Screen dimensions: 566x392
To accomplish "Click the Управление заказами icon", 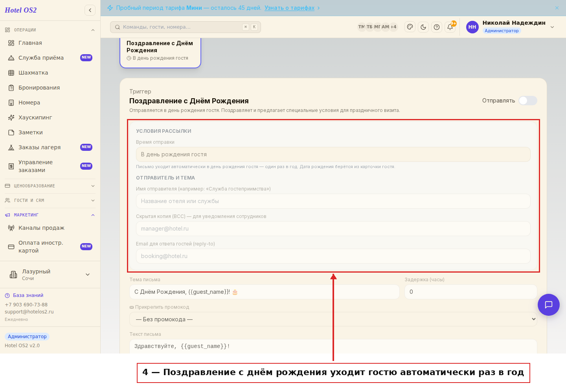I will pos(11,166).
